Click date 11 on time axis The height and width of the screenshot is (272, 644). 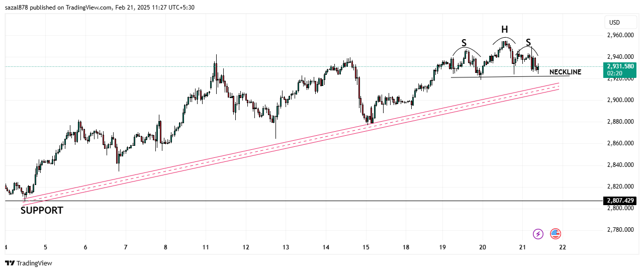tap(206, 247)
